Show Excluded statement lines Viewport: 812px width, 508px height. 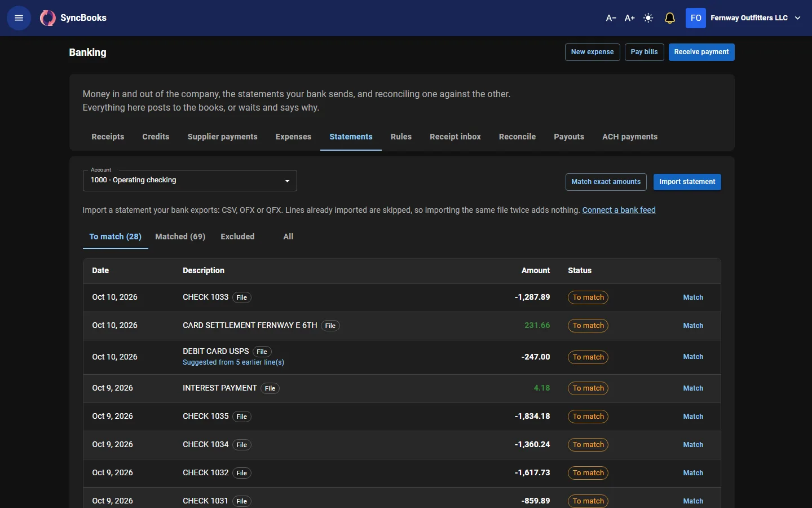[x=237, y=237]
